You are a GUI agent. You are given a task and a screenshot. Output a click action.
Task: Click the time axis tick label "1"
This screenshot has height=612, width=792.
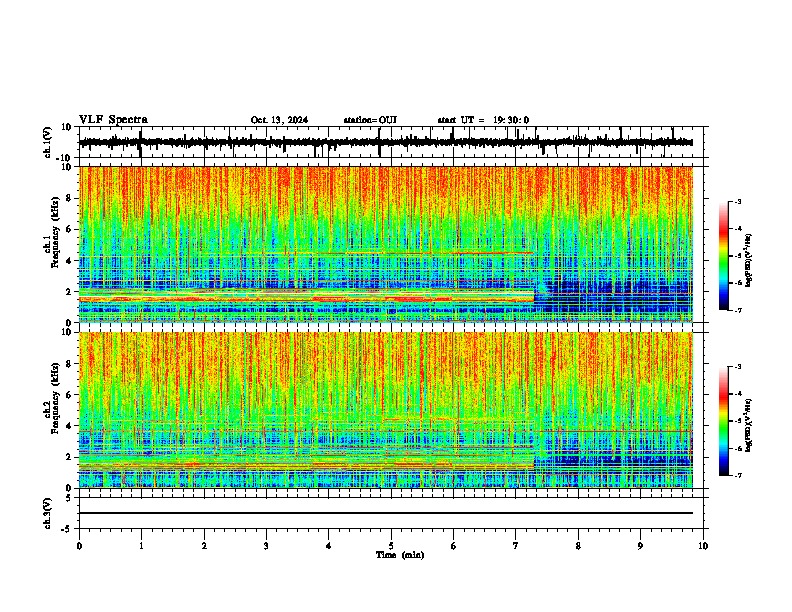tap(141, 546)
